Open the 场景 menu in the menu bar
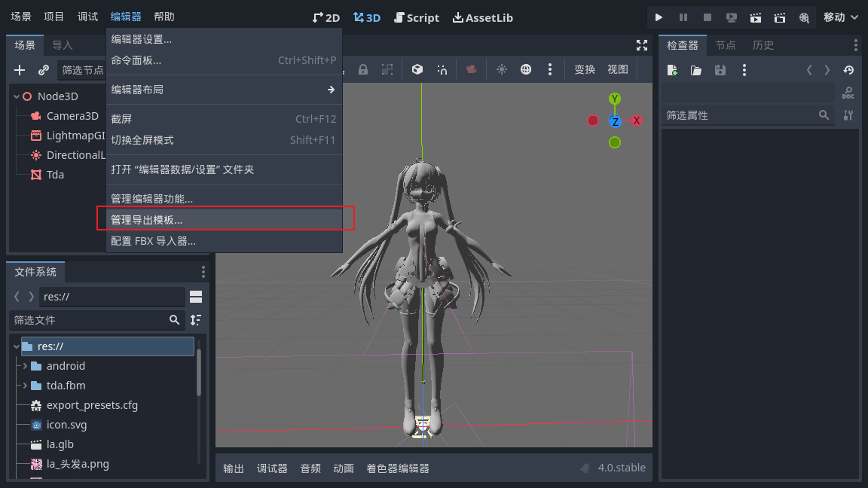The image size is (868, 488). [21, 17]
